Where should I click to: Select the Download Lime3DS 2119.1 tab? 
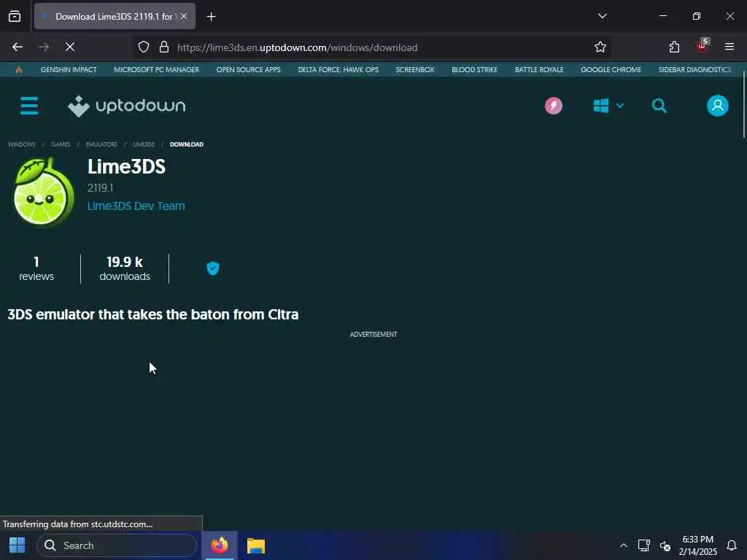click(115, 16)
